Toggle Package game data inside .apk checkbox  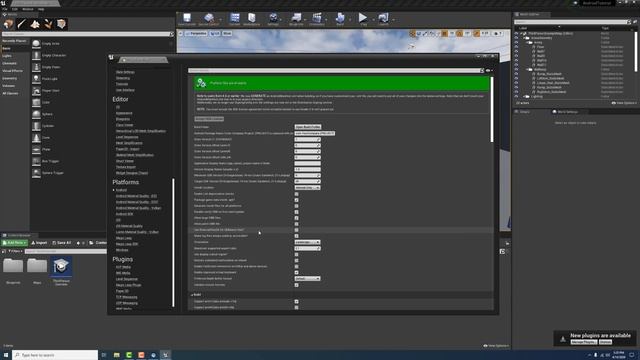point(296,200)
